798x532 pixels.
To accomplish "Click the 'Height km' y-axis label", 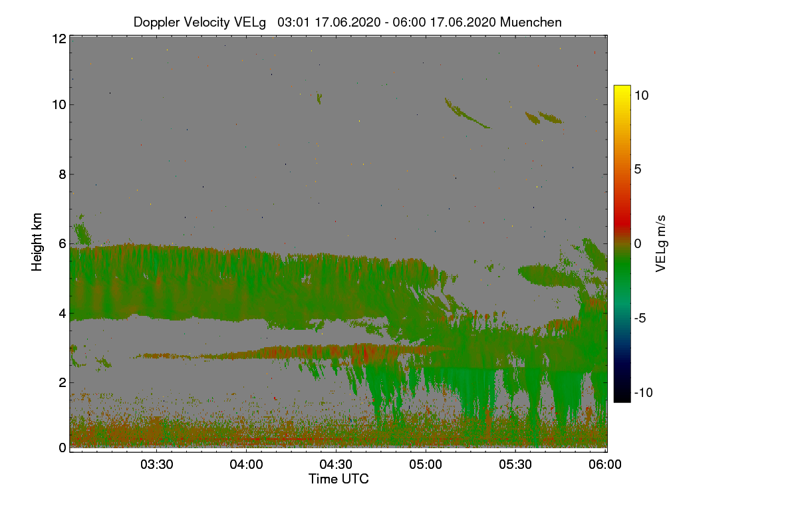I will (x=37, y=241).
